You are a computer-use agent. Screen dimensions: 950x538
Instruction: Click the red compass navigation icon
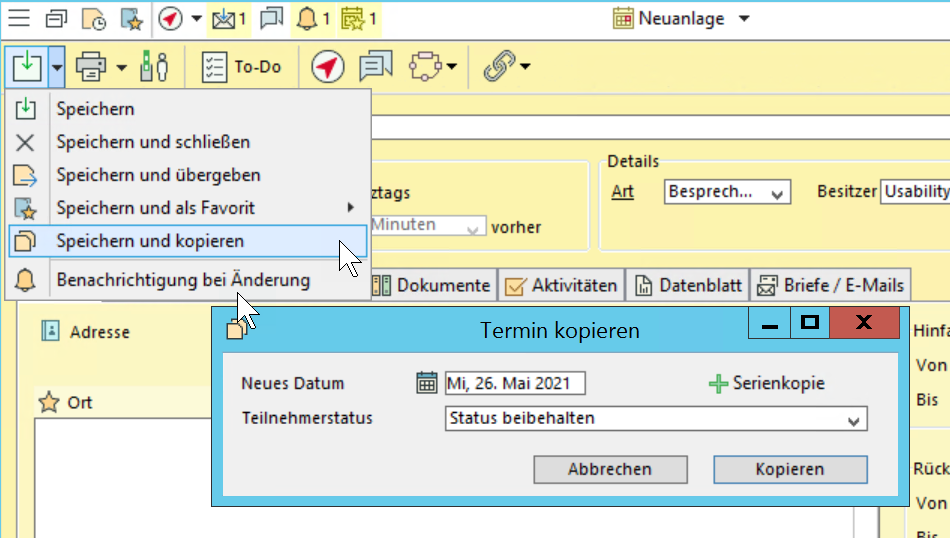(x=327, y=67)
